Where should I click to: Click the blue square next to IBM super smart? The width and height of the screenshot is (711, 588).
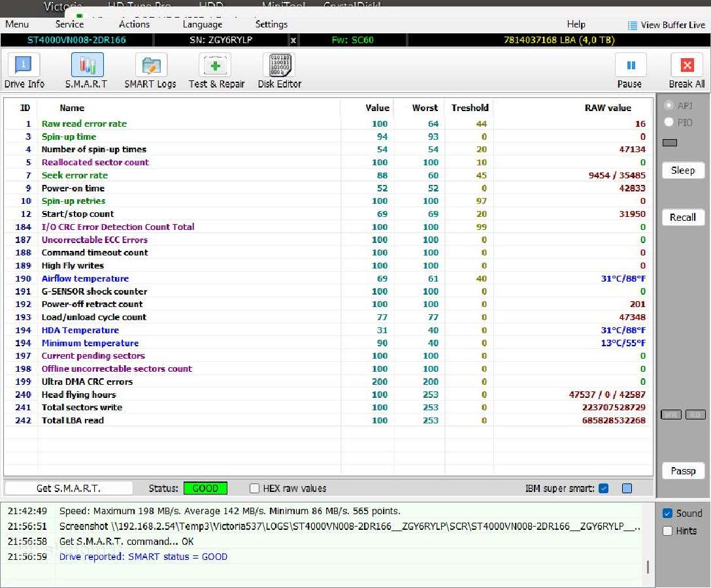point(627,488)
